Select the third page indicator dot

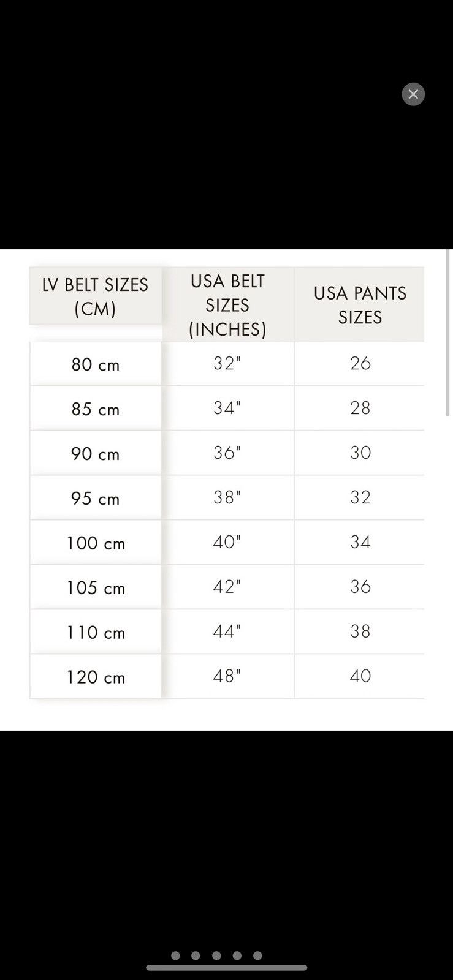216,956
